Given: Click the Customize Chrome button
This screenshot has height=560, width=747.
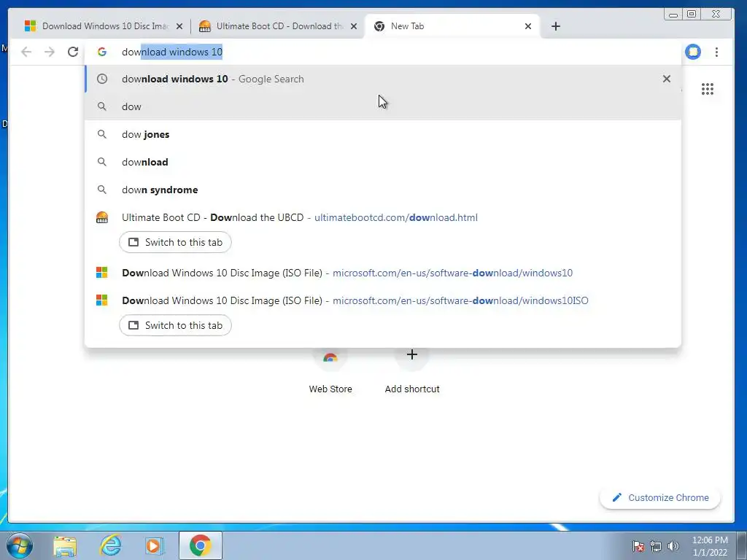Looking at the screenshot, I should [659, 497].
